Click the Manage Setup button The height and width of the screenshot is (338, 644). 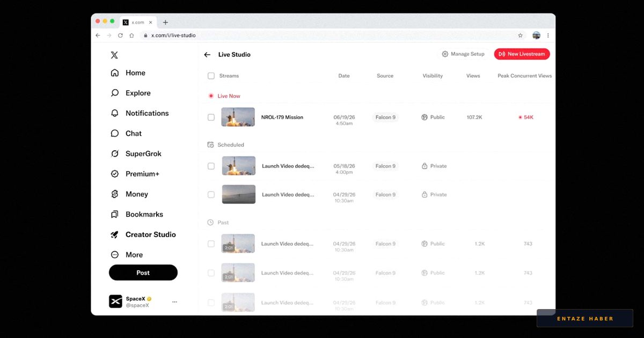tap(463, 54)
